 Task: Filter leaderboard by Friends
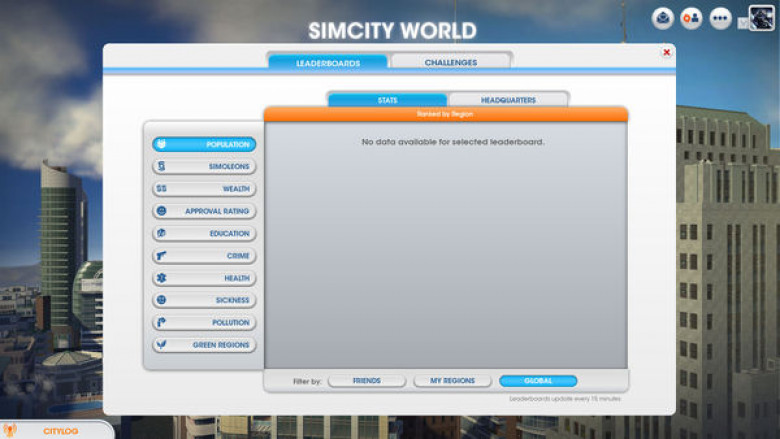coord(367,381)
